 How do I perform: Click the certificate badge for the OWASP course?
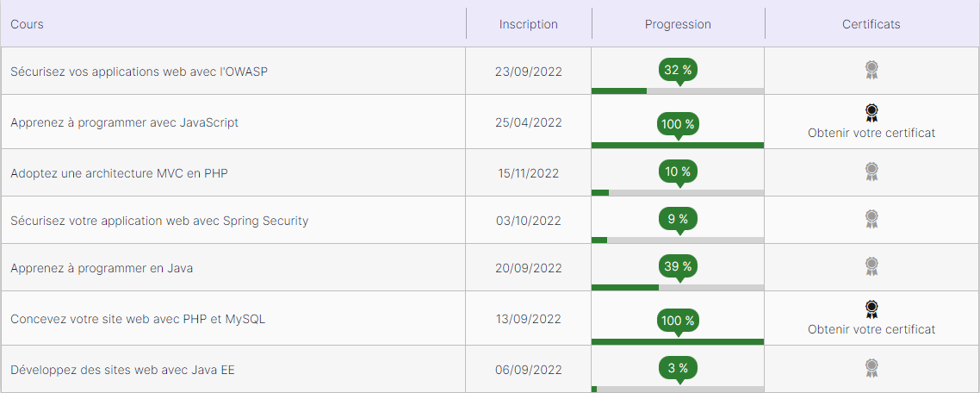pyautogui.click(x=871, y=70)
